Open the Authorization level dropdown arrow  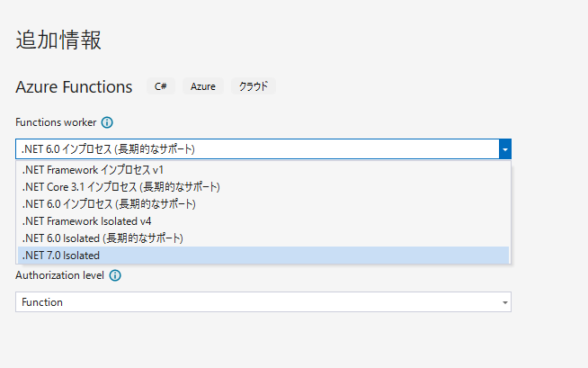[505, 302]
